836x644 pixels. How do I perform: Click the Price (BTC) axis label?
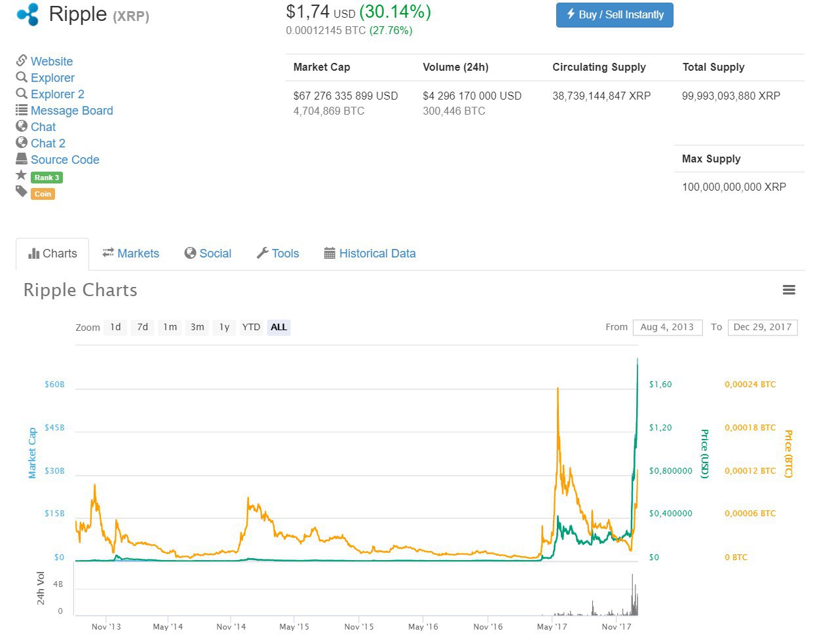tap(789, 454)
